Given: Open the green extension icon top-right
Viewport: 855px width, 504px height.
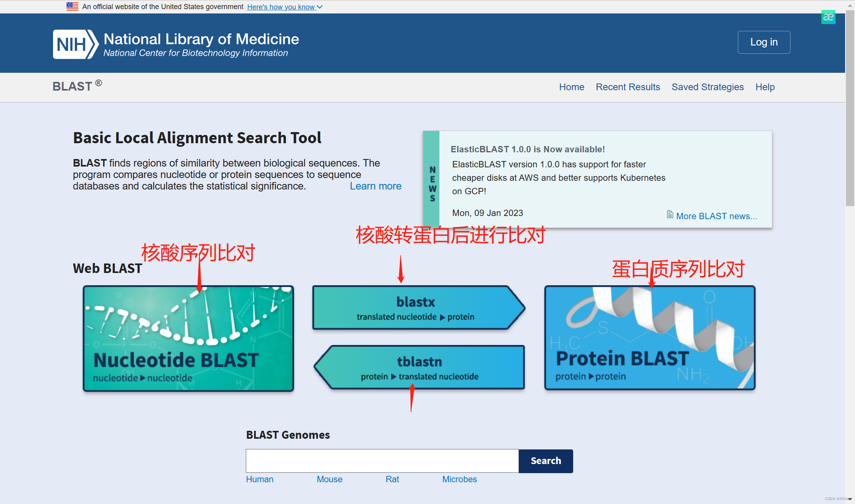Looking at the screenshot, I should (828, 17).
